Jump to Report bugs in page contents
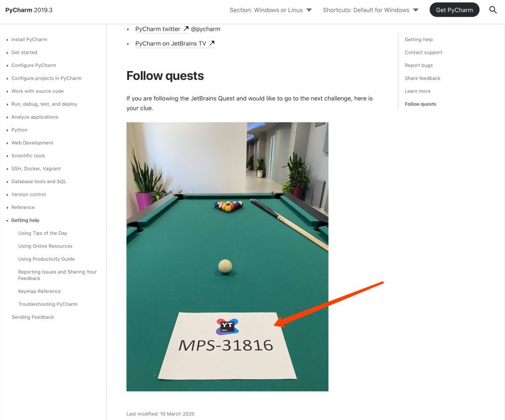Image resolution: width=505 pixels, height=420 pixels. pos(418,65)
